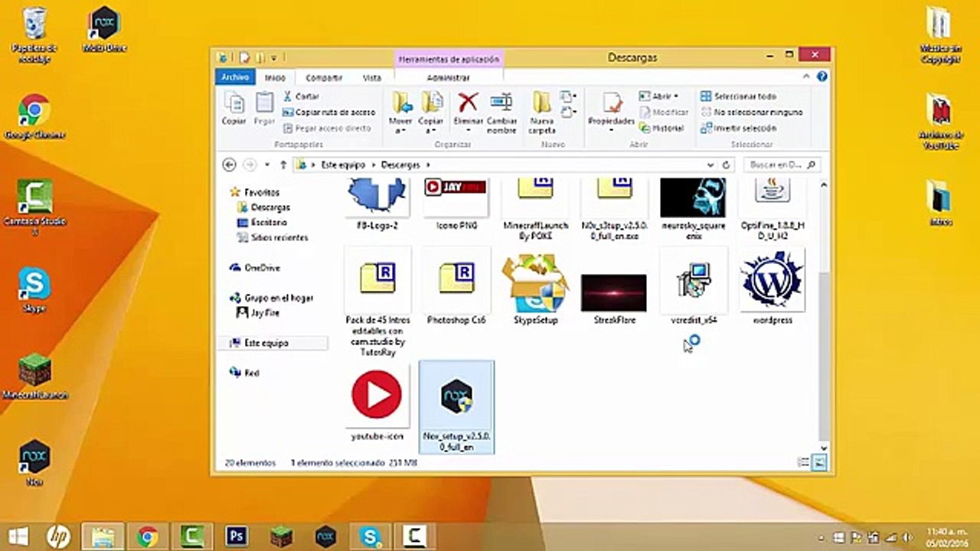Switch to the Inicio tab
This screenshot has height=551, width=980.
click(275, 77)
